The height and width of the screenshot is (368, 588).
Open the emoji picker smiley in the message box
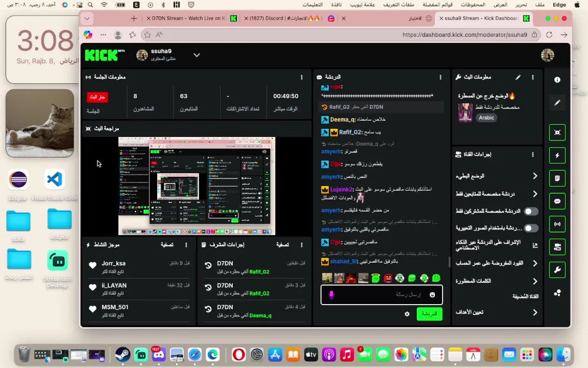[x=432, y=295]
